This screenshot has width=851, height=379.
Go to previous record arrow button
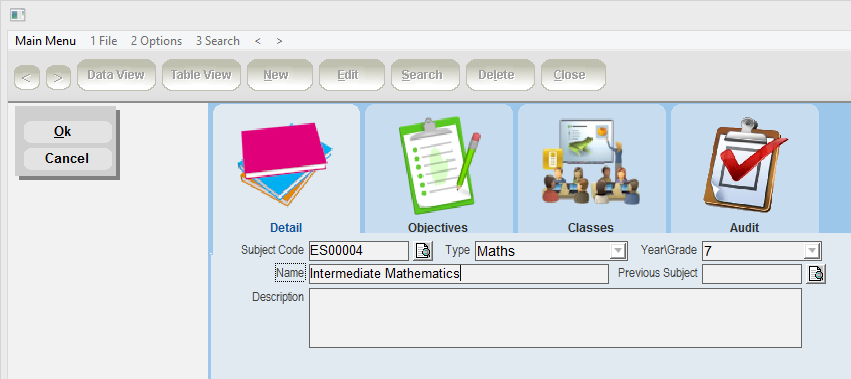pos(27,79)
